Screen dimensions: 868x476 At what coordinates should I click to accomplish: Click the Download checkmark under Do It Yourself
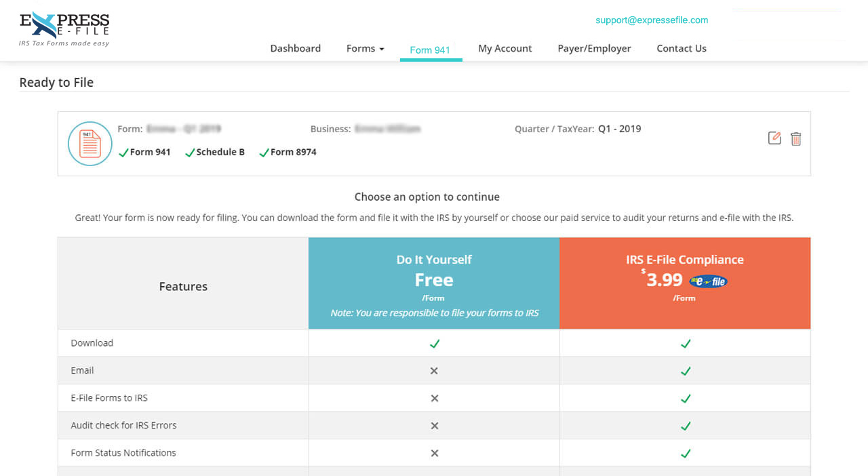click(x=433, y=344)
